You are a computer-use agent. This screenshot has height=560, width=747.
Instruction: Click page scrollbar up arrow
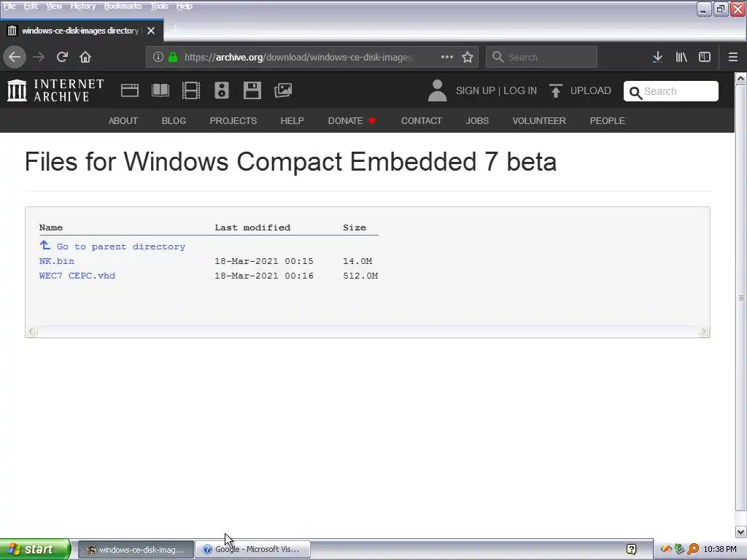[x=741, y=78]
